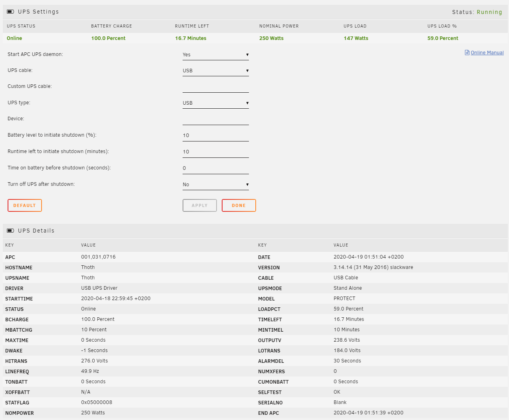Open the UPS cable dropdown

(x=216, y=71)
